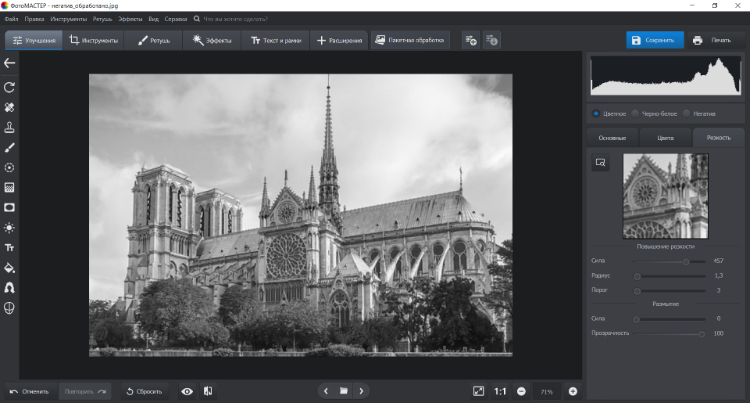The width and height of the screenshot is (750, 403).
Task: Click the sun brightness icon in sidebar
Action: (9, 227)
